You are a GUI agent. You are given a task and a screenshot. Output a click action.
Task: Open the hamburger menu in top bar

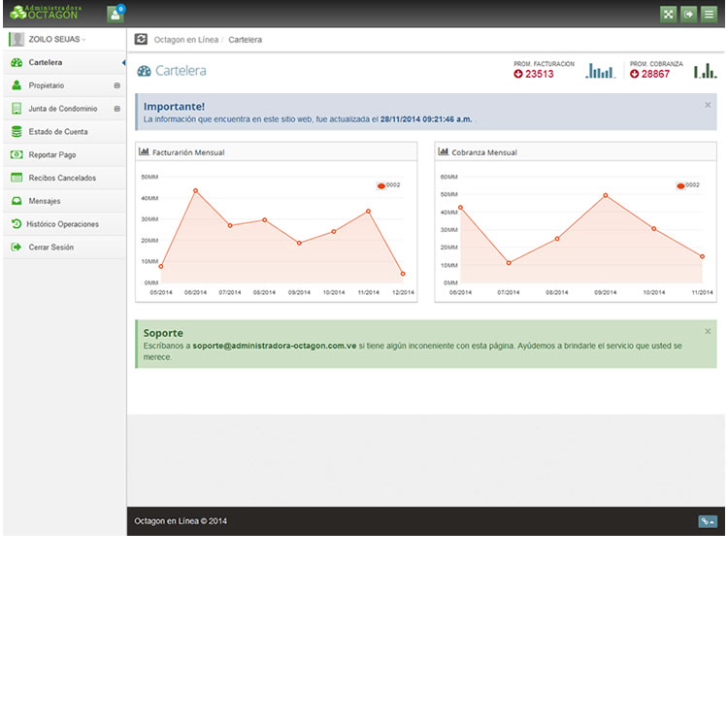tap(709, 14)
